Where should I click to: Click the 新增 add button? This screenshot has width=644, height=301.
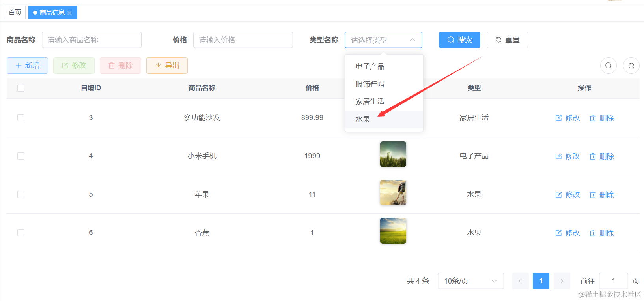[27, 66]
